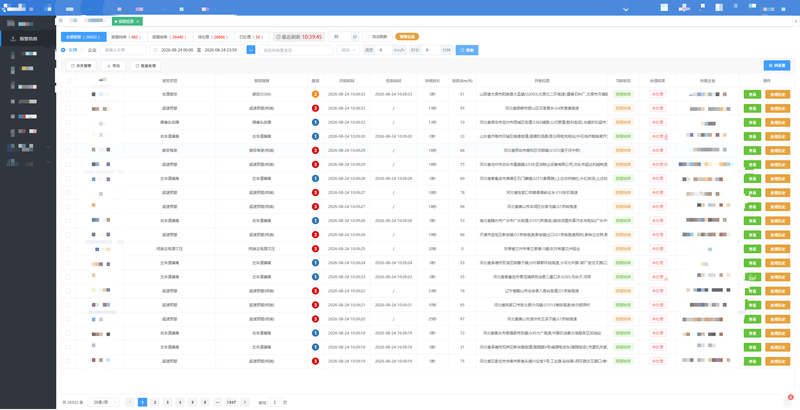The image size is (800, 410).
Task: Click orange history button in 10:39:33 row
Action: 778,94
